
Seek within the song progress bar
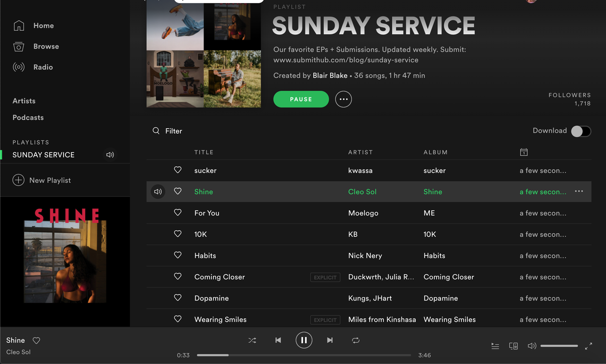click(304, 355)
